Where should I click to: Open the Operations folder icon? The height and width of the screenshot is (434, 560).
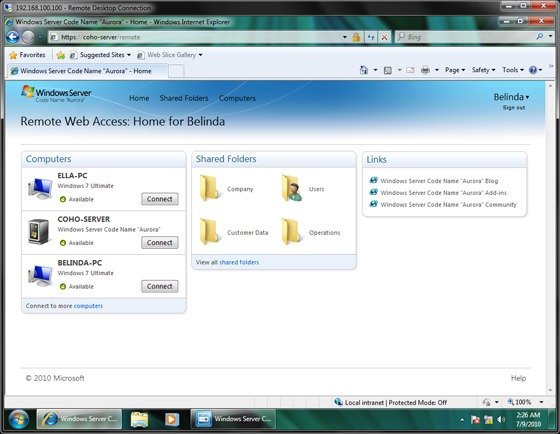coord(291,232)
